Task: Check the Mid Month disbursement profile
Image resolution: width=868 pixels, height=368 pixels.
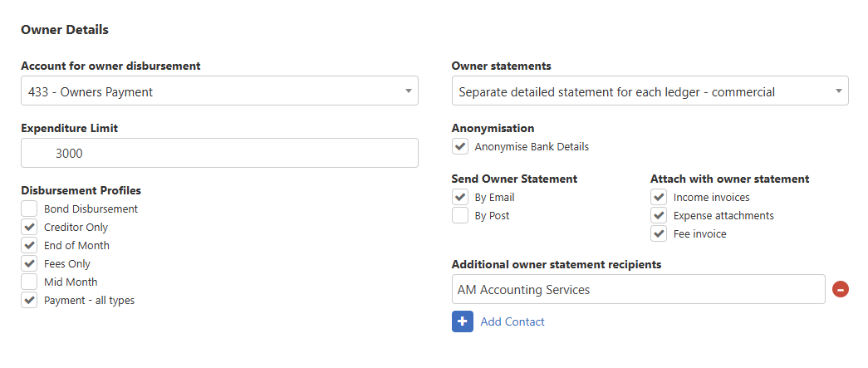Action: tap(30, 282)
